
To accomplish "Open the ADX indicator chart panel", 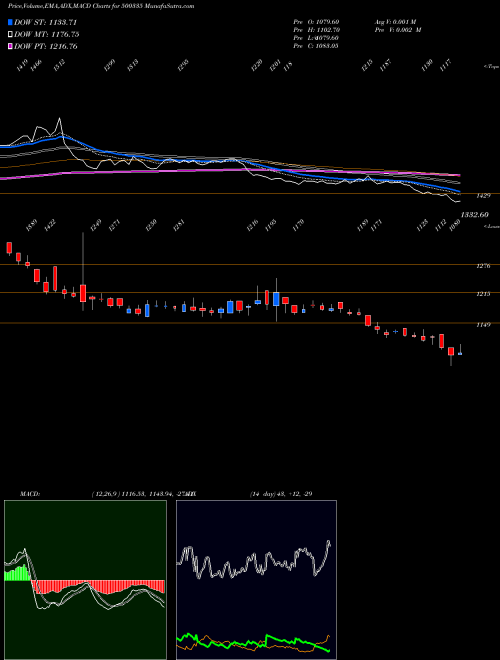I will [x=256, y=580].
